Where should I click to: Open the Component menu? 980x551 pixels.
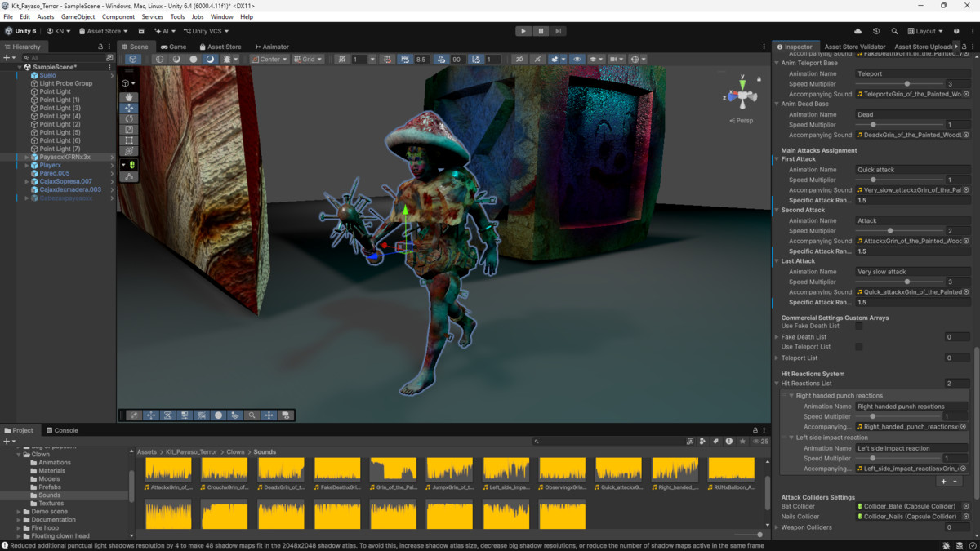pyautogui.click(x=118, y=16)
